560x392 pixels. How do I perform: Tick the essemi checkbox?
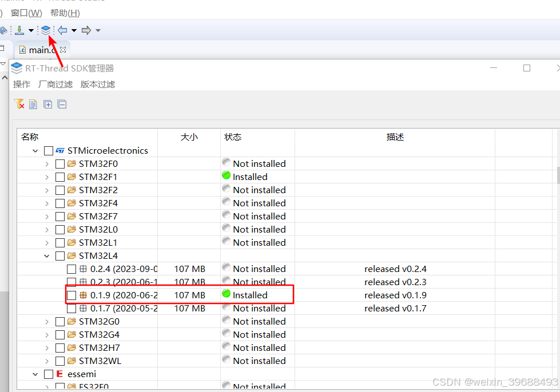[x=49, y=374]
